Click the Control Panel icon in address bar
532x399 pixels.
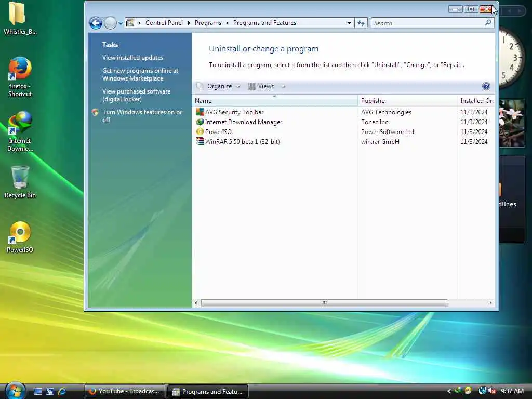[x=130, y=23]
